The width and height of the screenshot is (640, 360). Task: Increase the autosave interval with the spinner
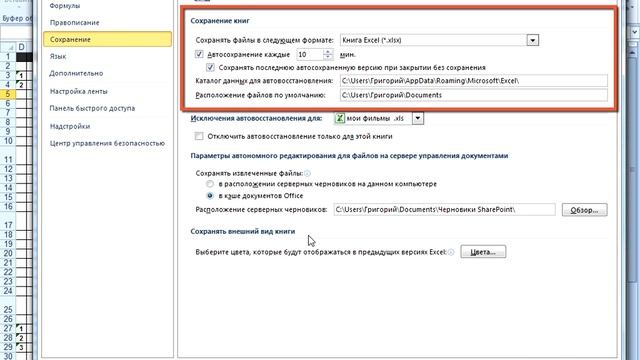pos(328,51)
